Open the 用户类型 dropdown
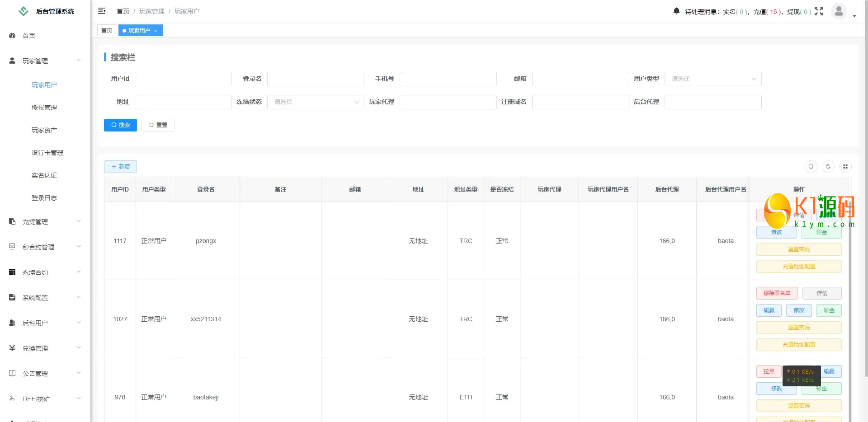Viewport: 868px width, 422px height. [x=713, y=79]
